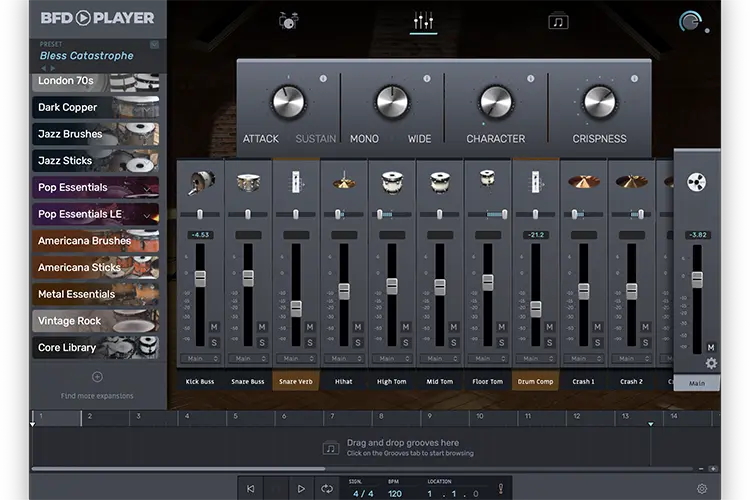750x500 pixels.
Task: Mute the Kick Buss channel
Action: click(x=214, y=327)
